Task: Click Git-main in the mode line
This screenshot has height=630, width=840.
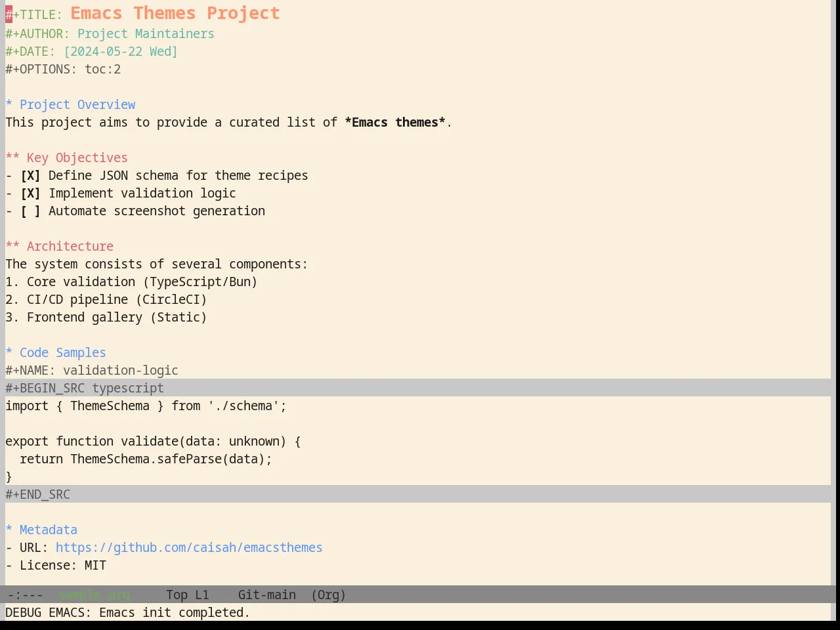Action: (x=266, y=595)
